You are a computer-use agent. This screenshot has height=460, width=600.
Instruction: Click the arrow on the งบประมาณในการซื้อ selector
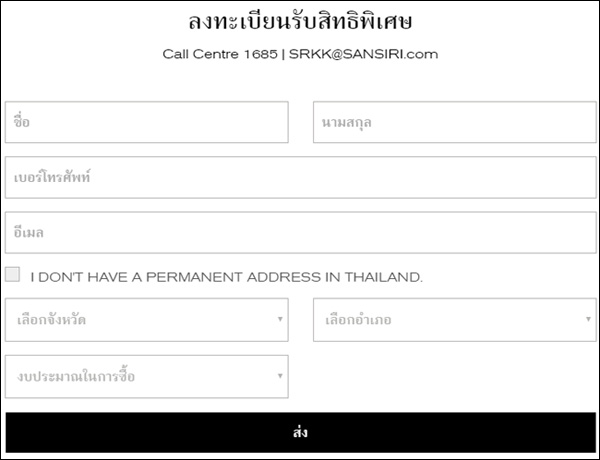(x=280, y=376)
